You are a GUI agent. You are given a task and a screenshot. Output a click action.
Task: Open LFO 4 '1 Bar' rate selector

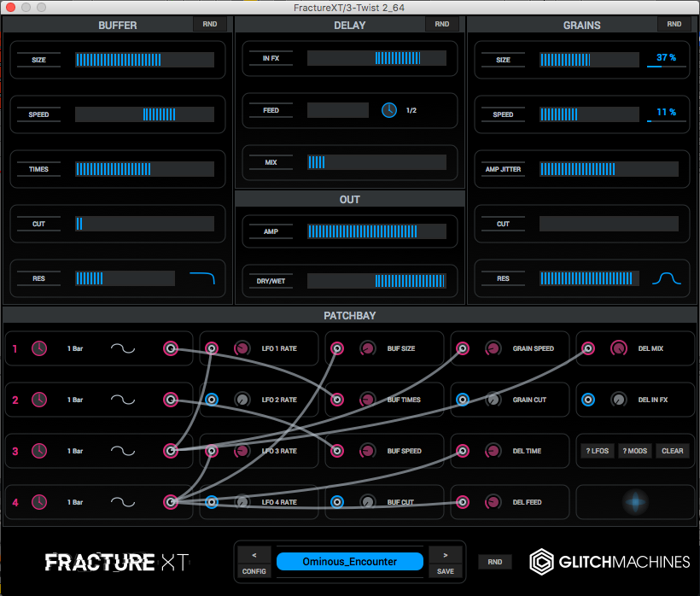point(75,503)
